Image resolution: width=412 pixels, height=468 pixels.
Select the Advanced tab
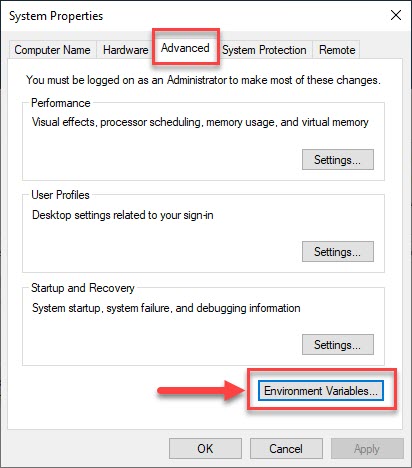tap(185, 48)
